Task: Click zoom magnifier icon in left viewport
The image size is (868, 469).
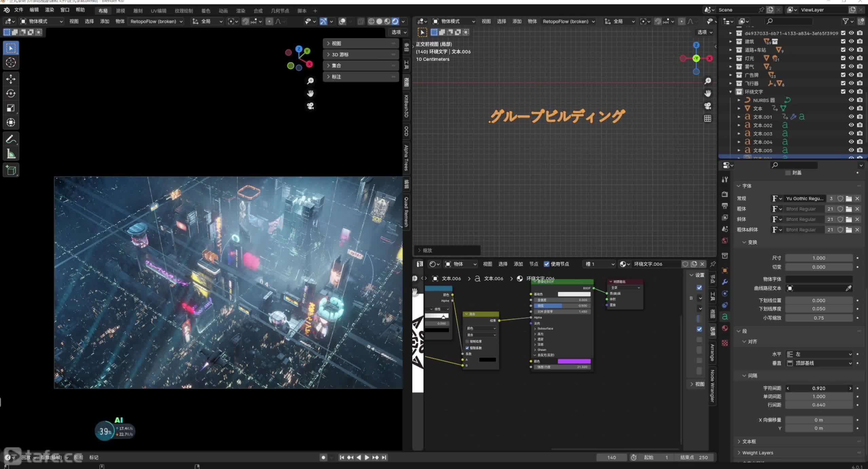Action: 310,81
